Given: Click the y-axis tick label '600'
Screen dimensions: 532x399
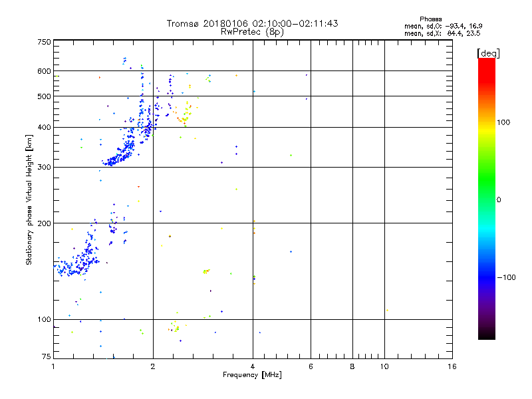Looking at the screenshot, I should point(44,71).
